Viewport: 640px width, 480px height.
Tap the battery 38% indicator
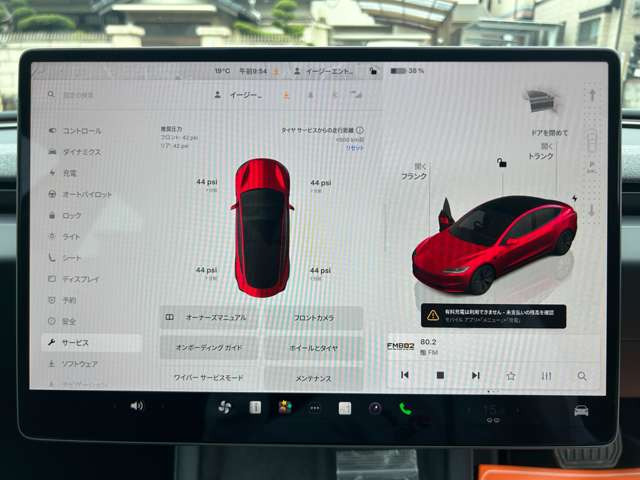(407, 71)
